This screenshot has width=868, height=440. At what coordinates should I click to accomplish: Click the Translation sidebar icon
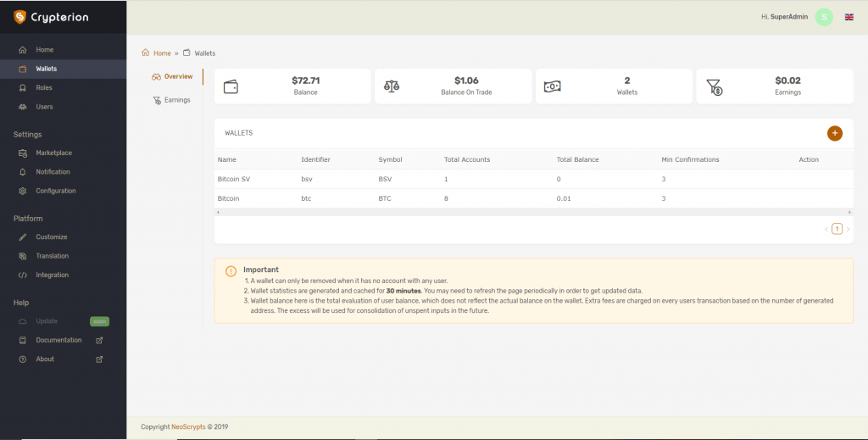point(23,256)
